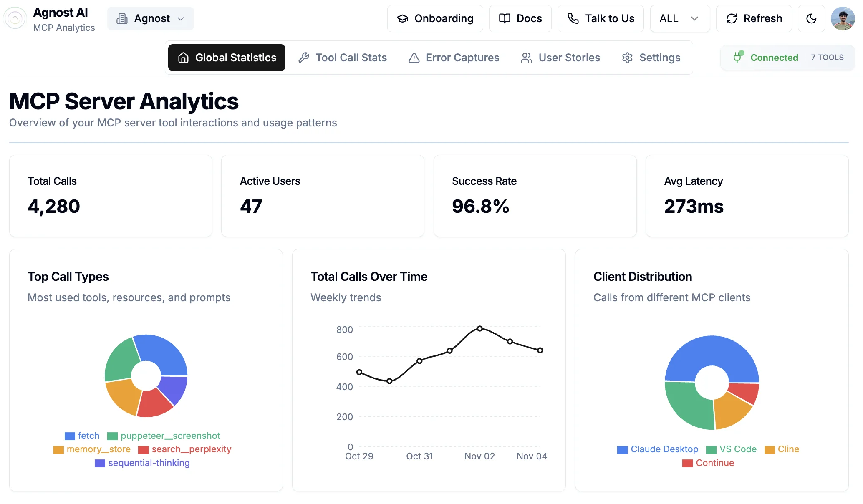Screen dimensions: 863x504
Task: Click the peak data point on line chart
Action: tap(480, 329)
